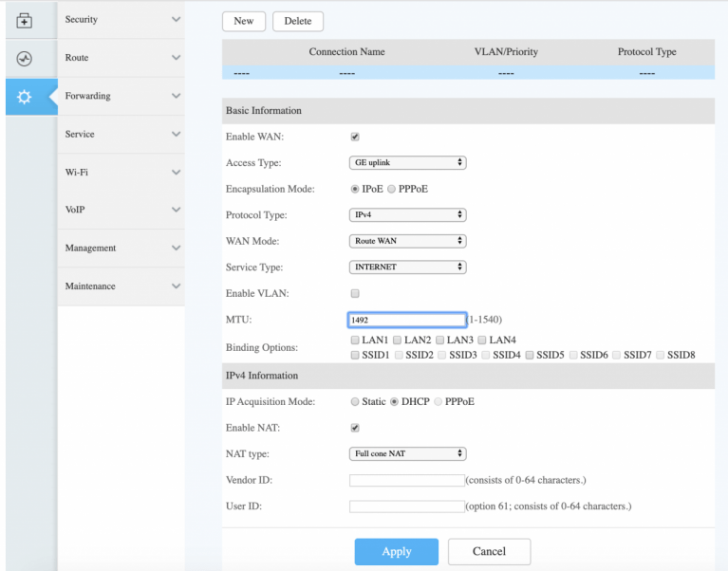Image resolution: width=728 pixels, height=571 pixels.
Task: Open the NAT type dropdown
Action: (408, 454)
